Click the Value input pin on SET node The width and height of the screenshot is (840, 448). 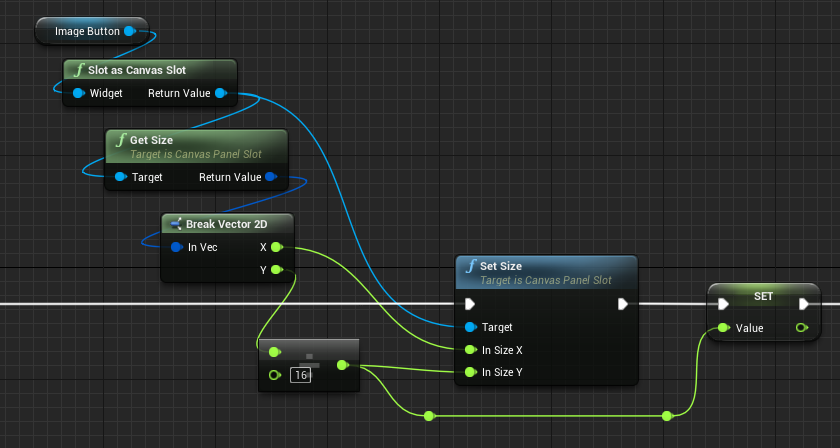point(723,327)
